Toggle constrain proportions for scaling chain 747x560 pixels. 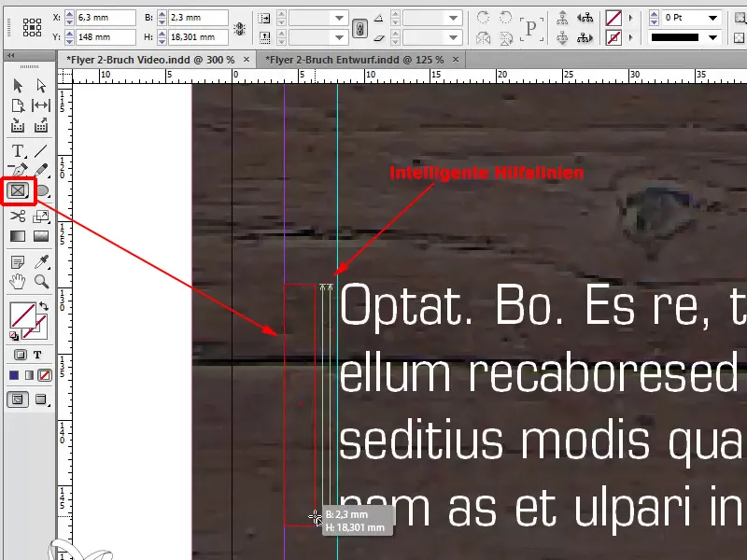[359, 29]
